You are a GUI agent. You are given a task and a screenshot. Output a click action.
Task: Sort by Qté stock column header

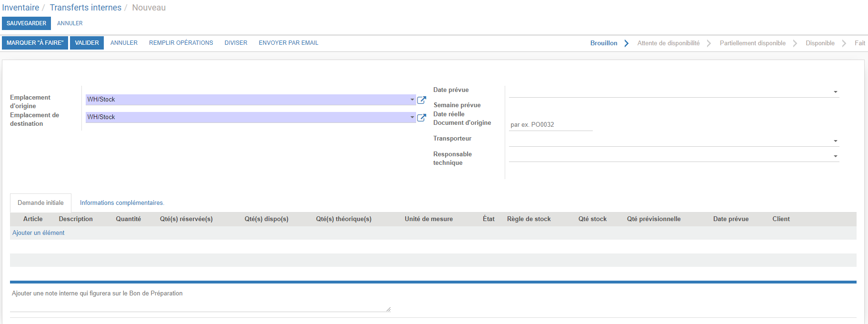point(593,219)
